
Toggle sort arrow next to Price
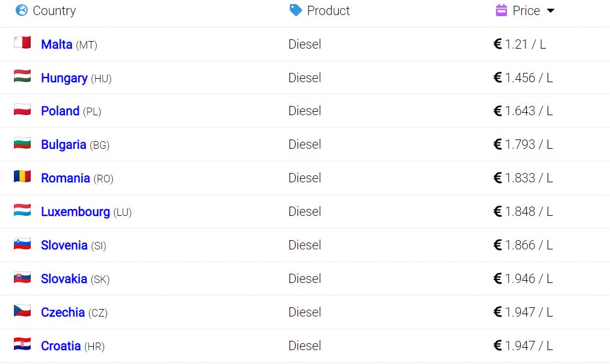tap(550, 11)
